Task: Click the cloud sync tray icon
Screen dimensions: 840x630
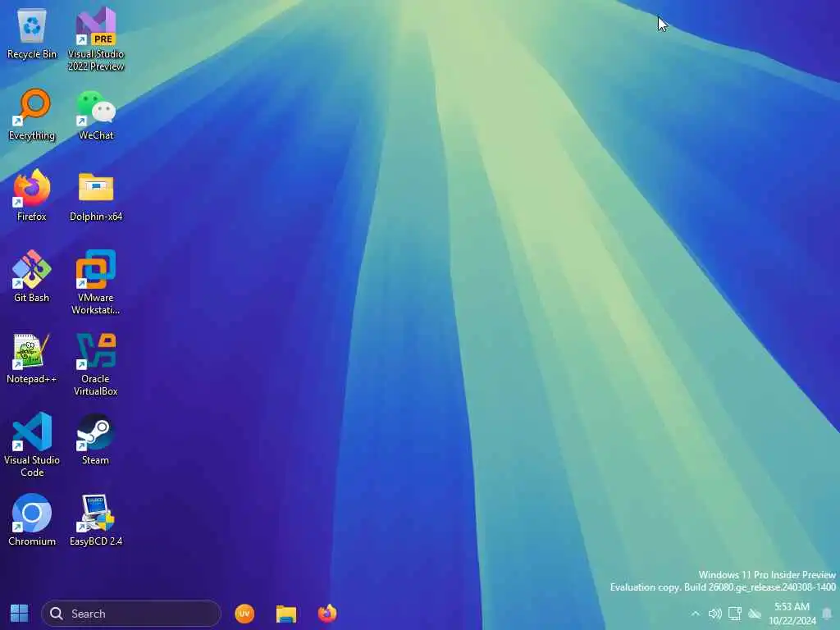Action: click(755, 614)
